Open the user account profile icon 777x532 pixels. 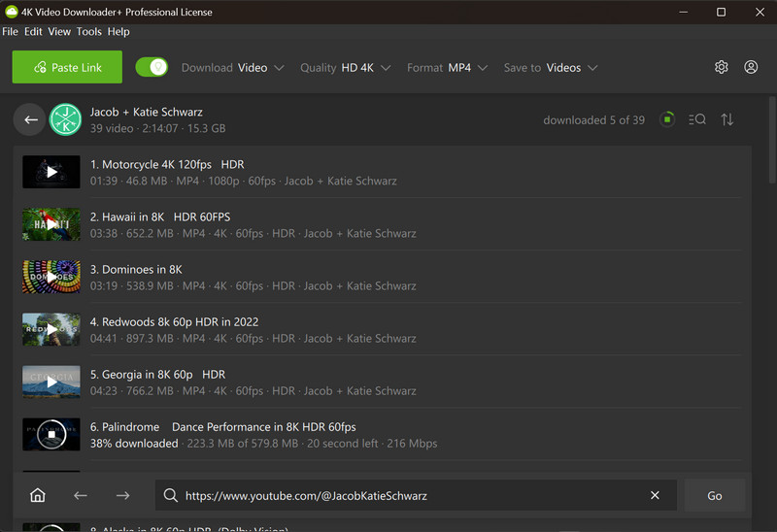(751, 67)
